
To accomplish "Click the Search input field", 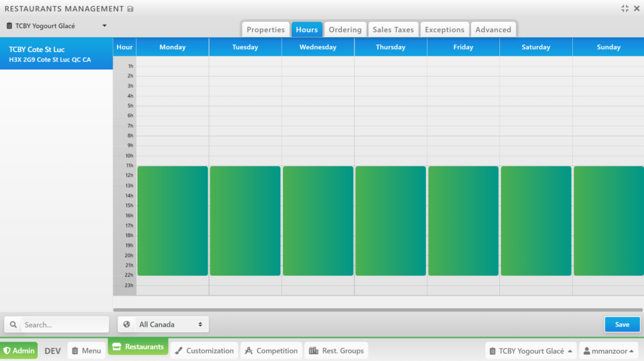I will [64, 325].
